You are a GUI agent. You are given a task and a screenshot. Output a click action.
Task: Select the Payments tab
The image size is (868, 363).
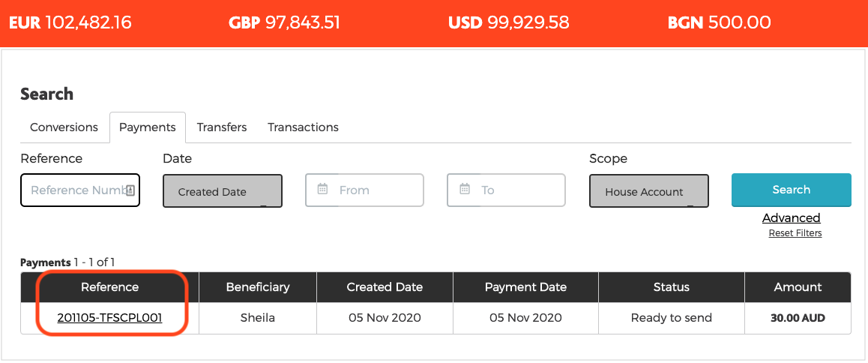click(x=148, y=127)
